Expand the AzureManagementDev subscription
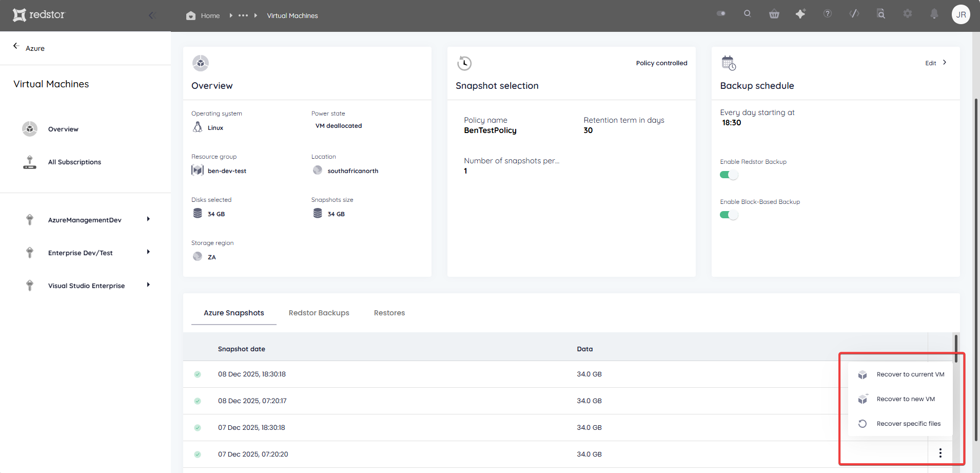Image resolution: width=980 pixels, height=473 pixels. pos(148,219)
